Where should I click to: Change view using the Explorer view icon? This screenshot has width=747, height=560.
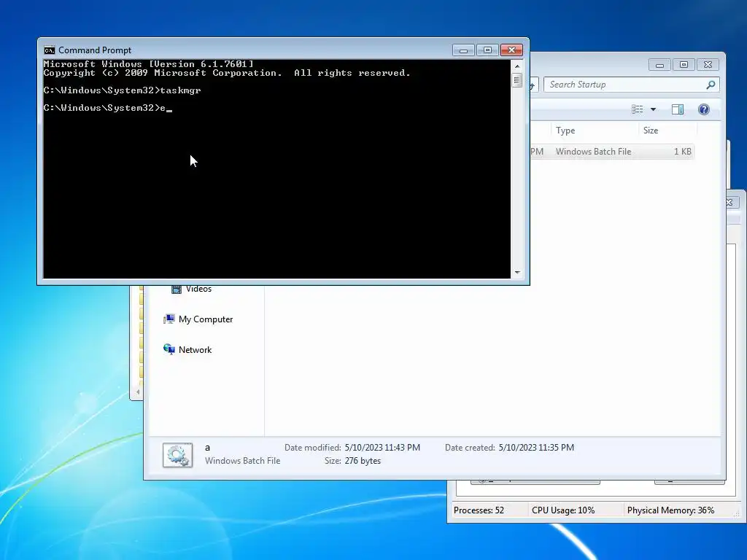click(x=638, y=109)
